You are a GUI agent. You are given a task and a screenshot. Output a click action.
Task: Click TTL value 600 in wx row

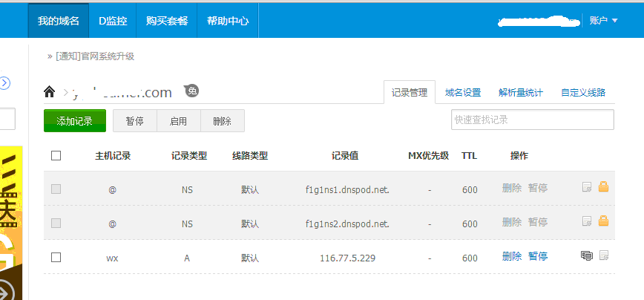[470, 258]
